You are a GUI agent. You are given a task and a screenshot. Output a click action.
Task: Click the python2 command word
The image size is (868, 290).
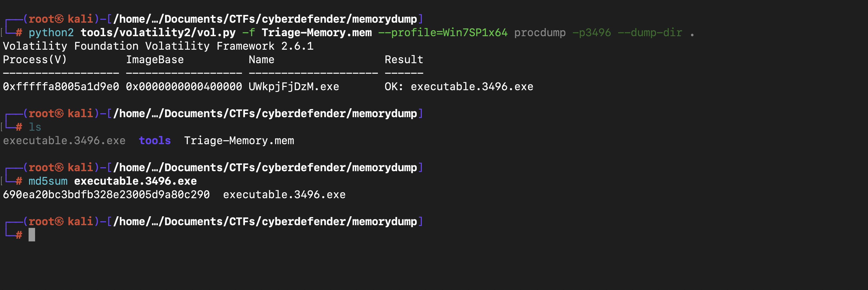point(51,33)
